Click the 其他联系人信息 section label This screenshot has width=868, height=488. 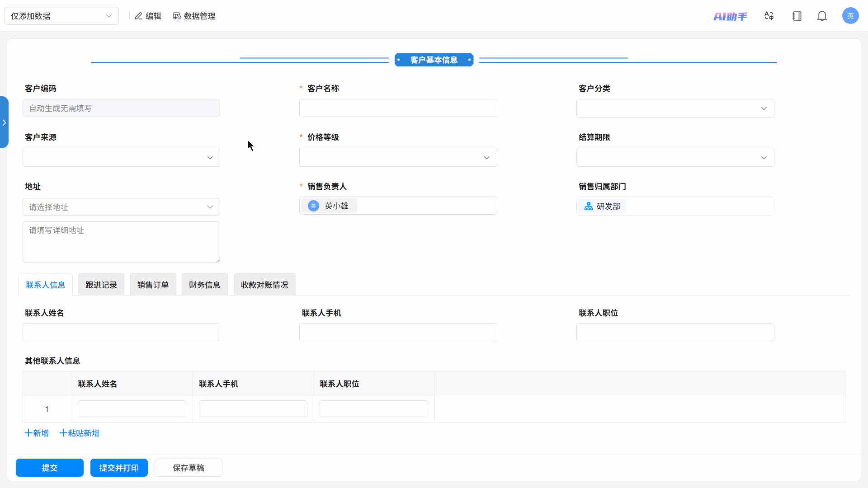[52, 361]
